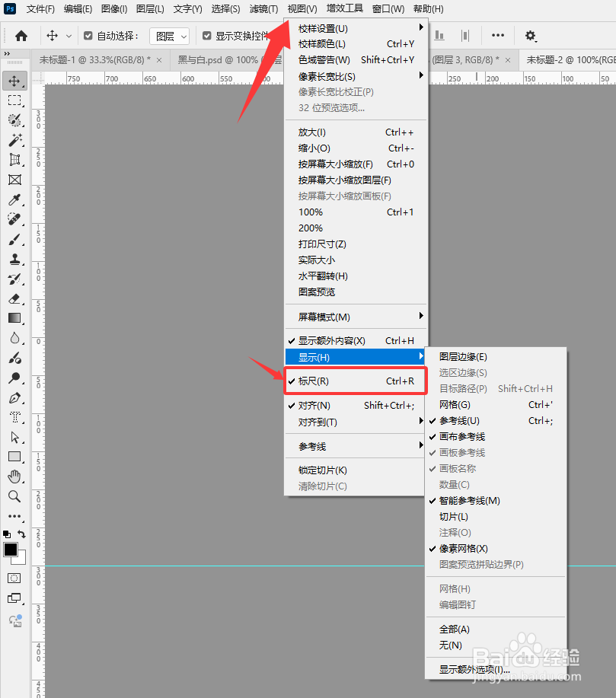Open the 图层 target dropdown
This screenshot has height=698, width=616.
pos(169,35)
